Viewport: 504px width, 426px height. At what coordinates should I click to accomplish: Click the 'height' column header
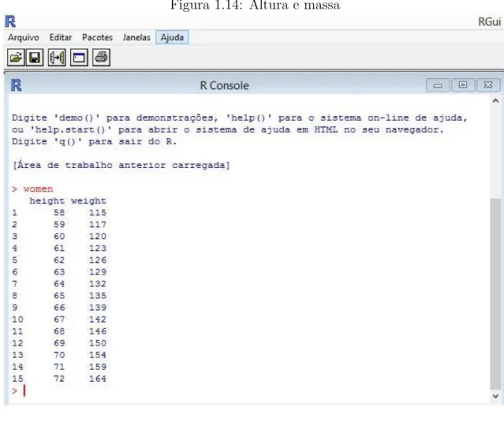click(47, 201)
